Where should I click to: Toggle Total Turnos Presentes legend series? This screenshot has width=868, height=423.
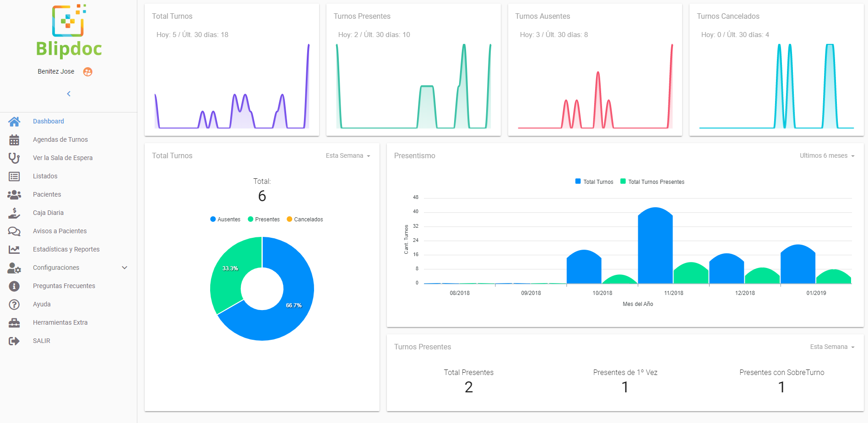click(652, 182)
